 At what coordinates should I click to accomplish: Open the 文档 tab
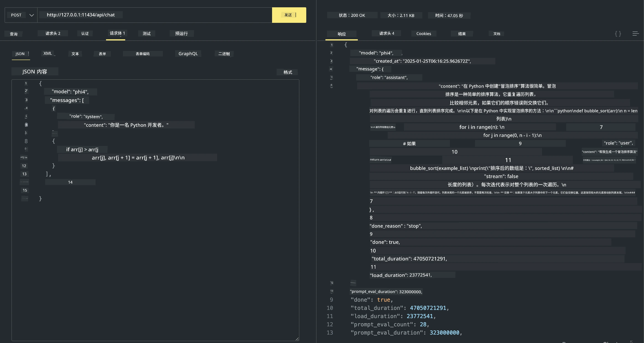click(x=496, y=34)
